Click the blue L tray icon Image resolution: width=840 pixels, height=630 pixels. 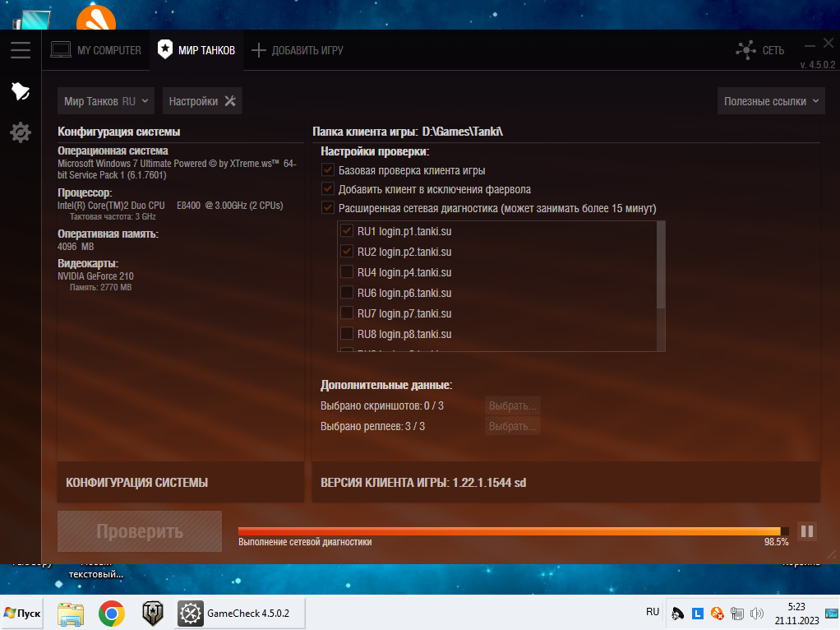tap(698, 614)
